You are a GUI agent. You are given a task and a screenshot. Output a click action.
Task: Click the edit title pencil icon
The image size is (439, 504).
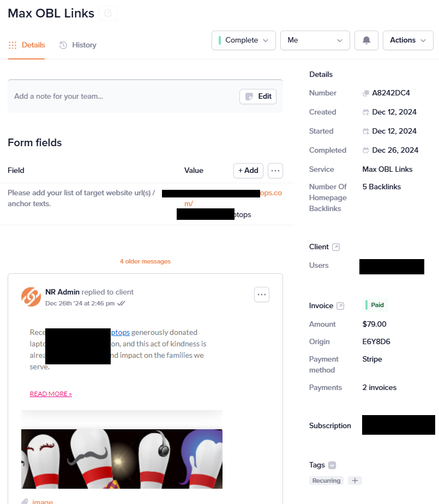click(108, 13)
